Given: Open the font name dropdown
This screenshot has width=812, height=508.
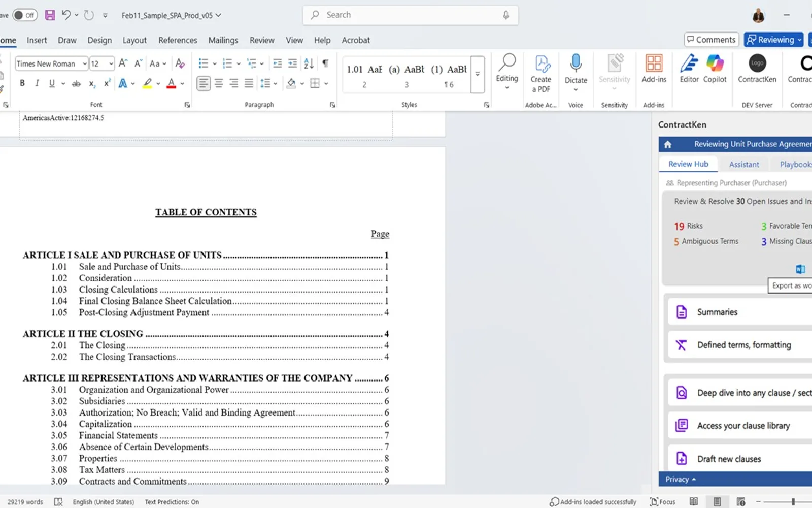Looking at the screenshot, I should click(84, 64).
